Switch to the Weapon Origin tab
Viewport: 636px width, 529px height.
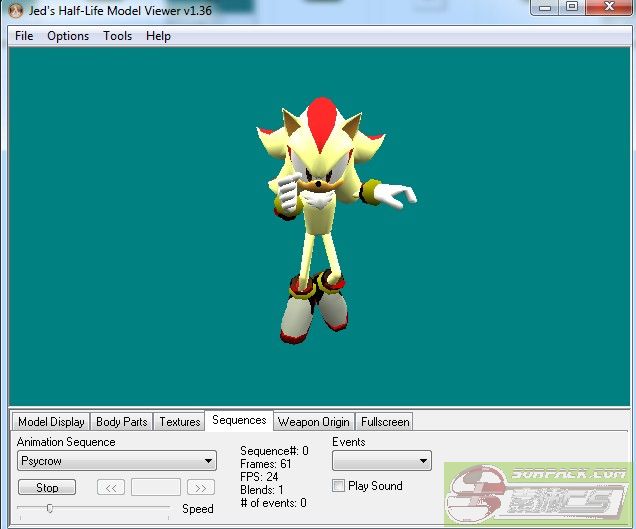click(313, 422)
